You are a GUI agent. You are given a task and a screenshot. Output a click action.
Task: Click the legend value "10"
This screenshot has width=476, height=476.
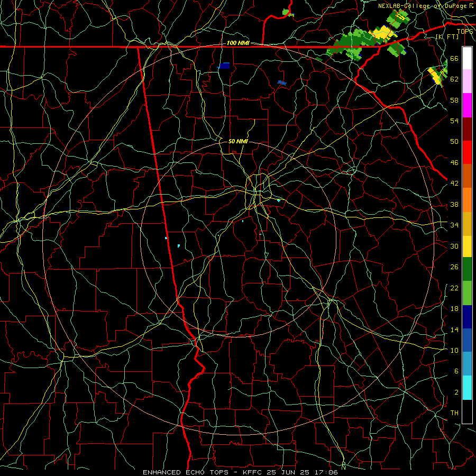(x=454, y=350)
